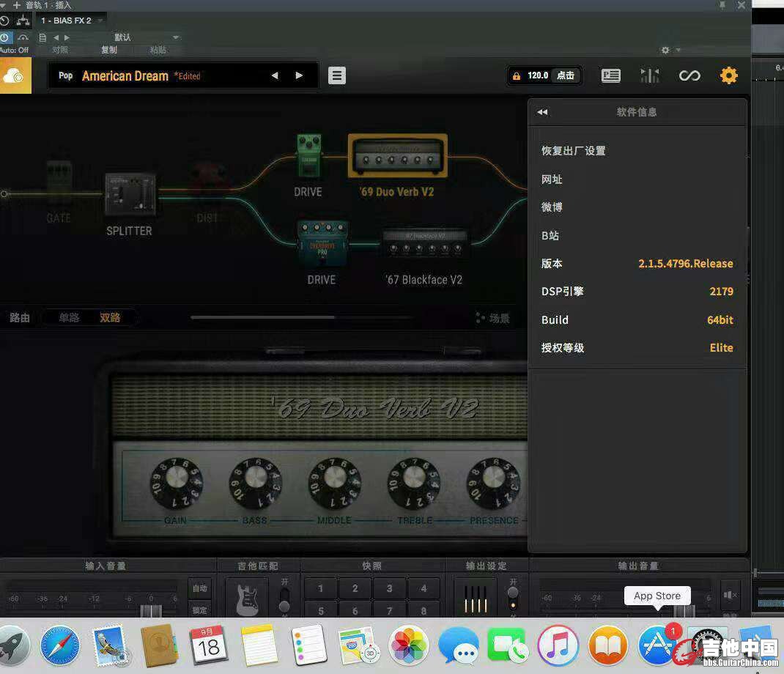Open the 微博 menu entry
The height and width of the screenshot is (674, 784).
(552, 207)
